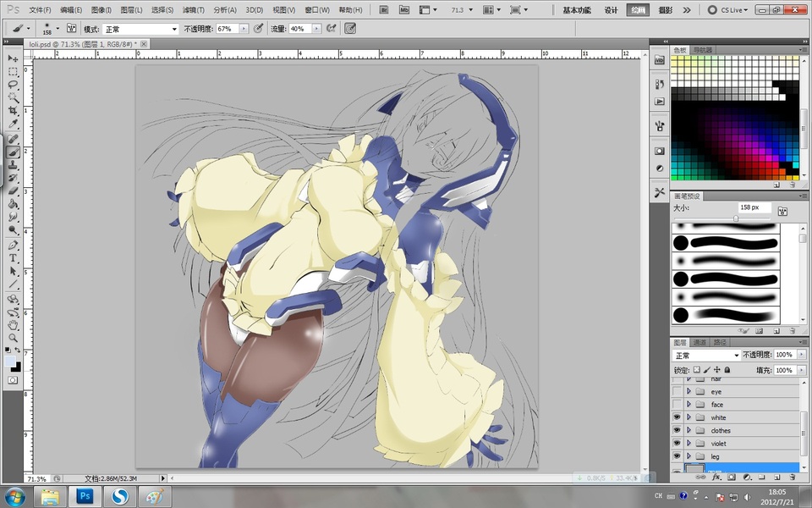The width and height of the screenshot is (812, 508).
Task: Expand the clothes layer group
Action: point(689,430)
